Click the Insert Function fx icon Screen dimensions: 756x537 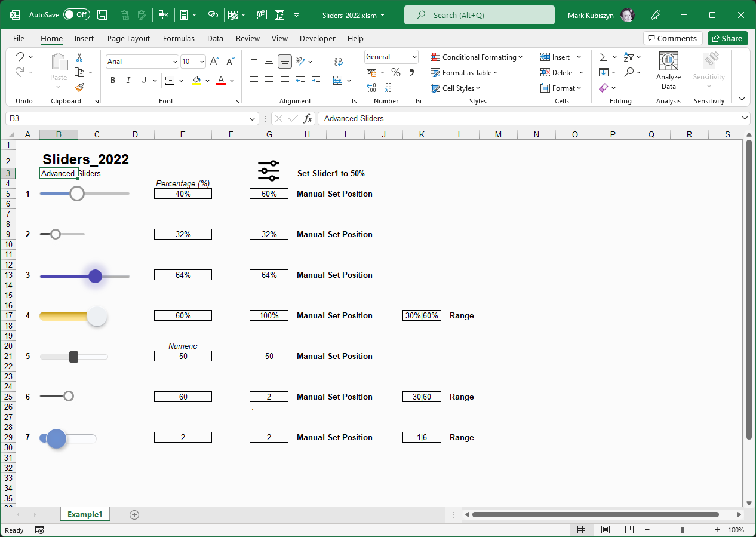coord(308,118)
